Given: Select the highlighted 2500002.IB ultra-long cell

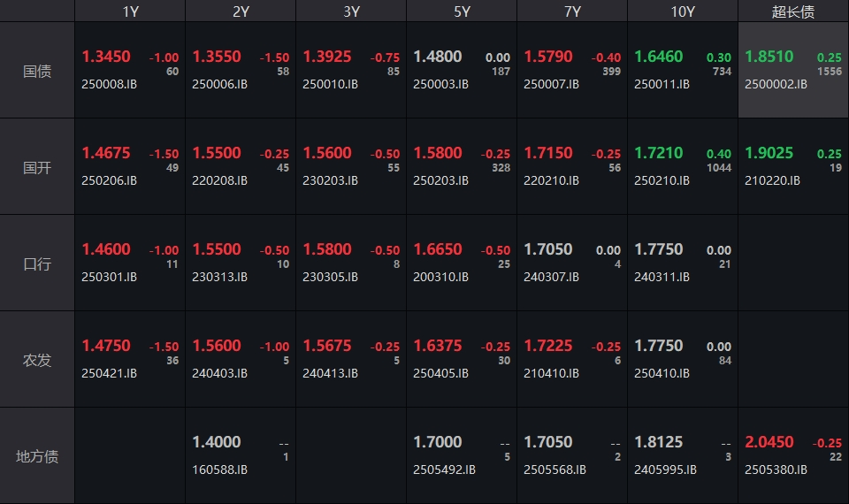Looking at the screenshot, I should pos(792,71).
